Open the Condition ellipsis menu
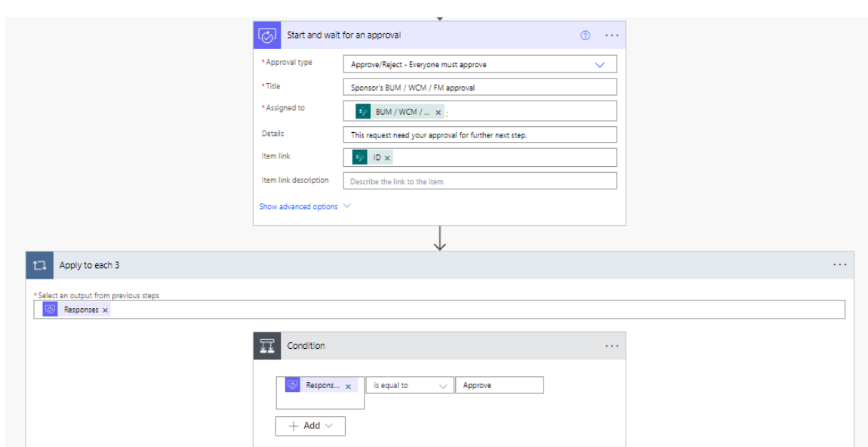 [x=611, y=346]
